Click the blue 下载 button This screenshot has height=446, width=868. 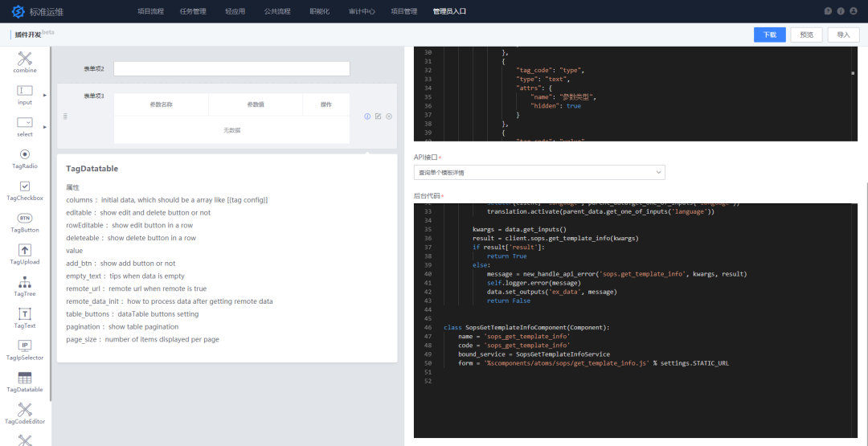pyautogui.click(x=770, y=35)
